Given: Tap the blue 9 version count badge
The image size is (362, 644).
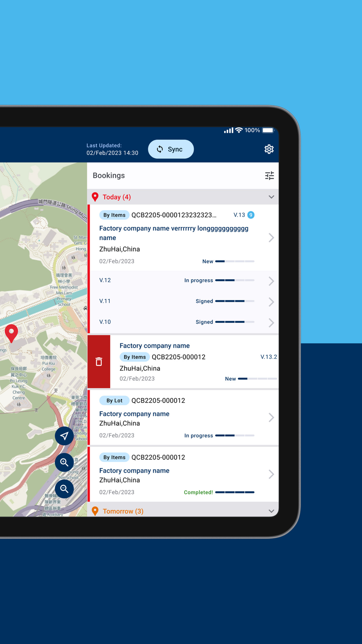Looking at the screenshot, I should coord(251,215).
